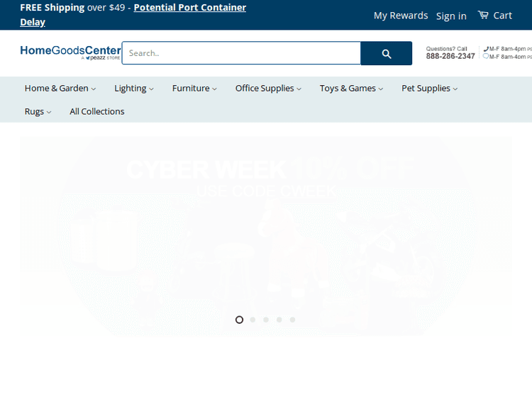
Task: Click the HomeGoodsCenter logo
Action: click(x=70, y=52)
